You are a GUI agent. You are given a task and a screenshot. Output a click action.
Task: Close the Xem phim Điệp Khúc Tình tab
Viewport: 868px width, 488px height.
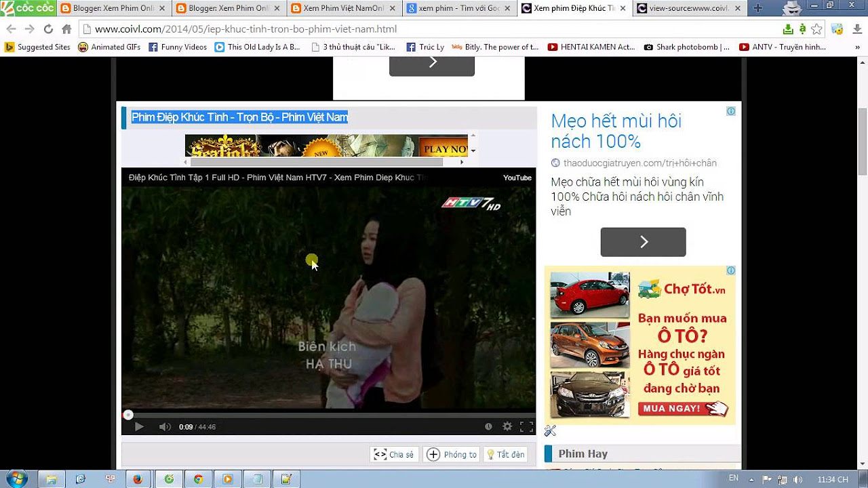pos(622,8)
